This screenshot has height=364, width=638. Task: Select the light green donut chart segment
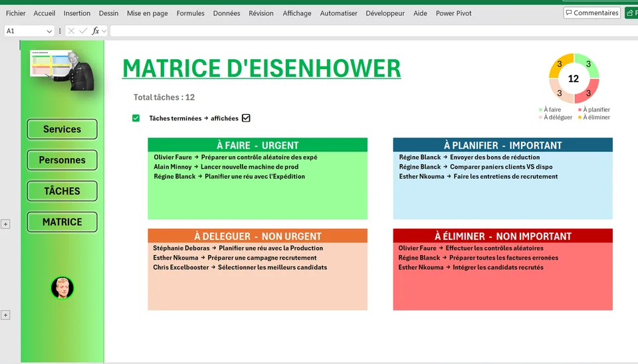(x=588, y=64)
